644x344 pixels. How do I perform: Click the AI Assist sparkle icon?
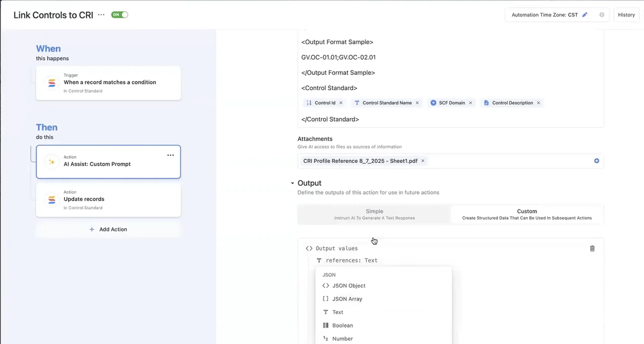(x=51, y=162)
